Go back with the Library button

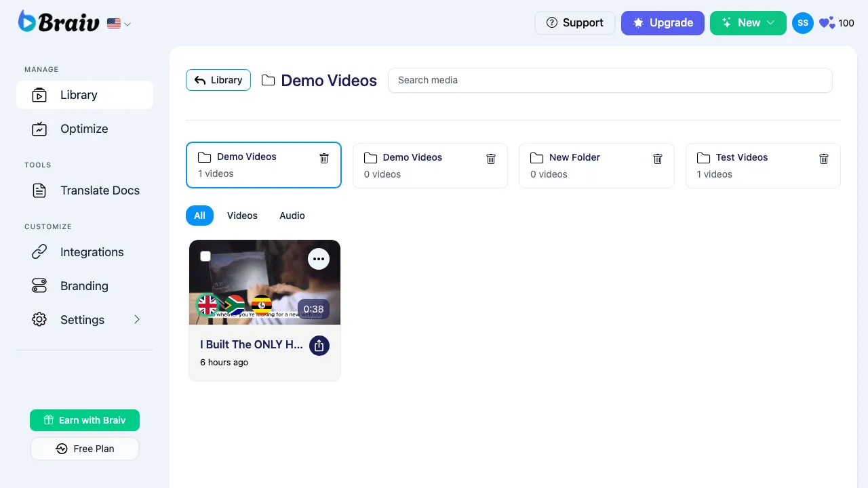[x=218, y=80]
